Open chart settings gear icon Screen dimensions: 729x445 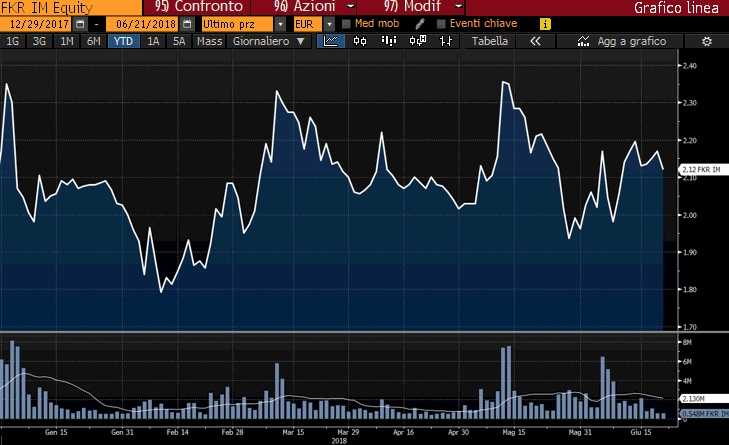click(707, 41)
